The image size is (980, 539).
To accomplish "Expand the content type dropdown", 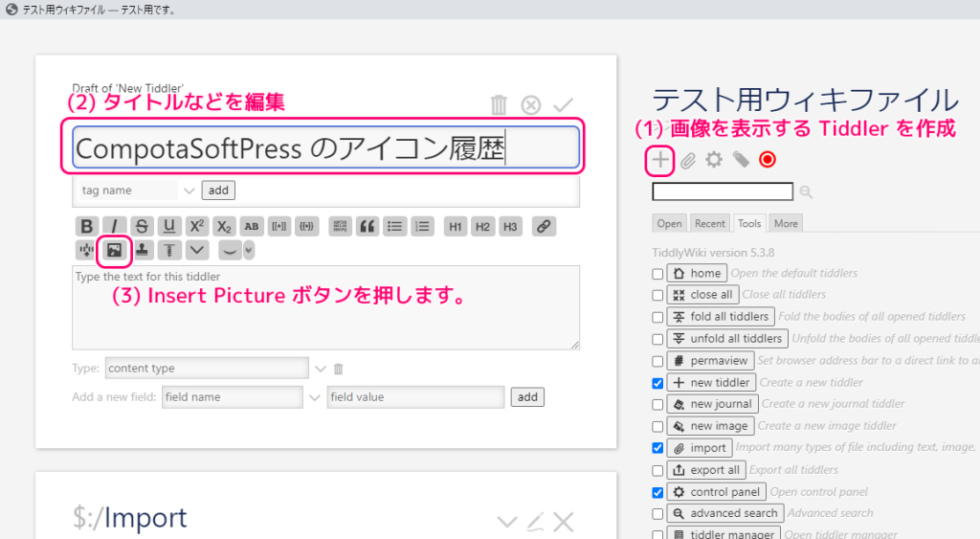I will (x=321, y=369).
